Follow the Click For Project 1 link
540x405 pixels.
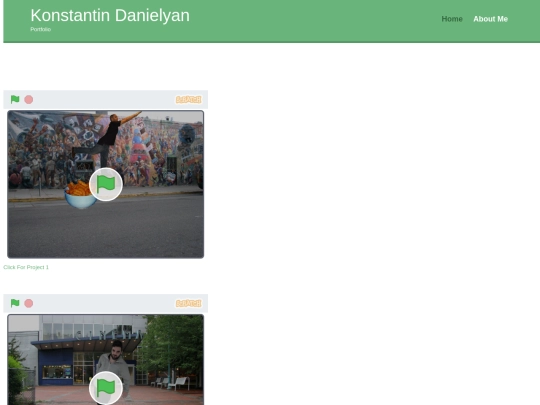pos(26,267)
